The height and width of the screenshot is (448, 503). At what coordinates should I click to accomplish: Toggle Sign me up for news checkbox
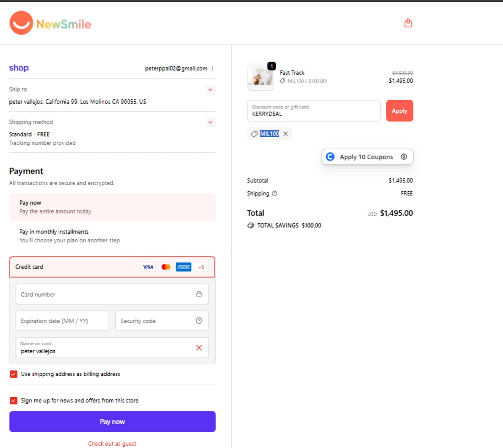click(14, 401)
